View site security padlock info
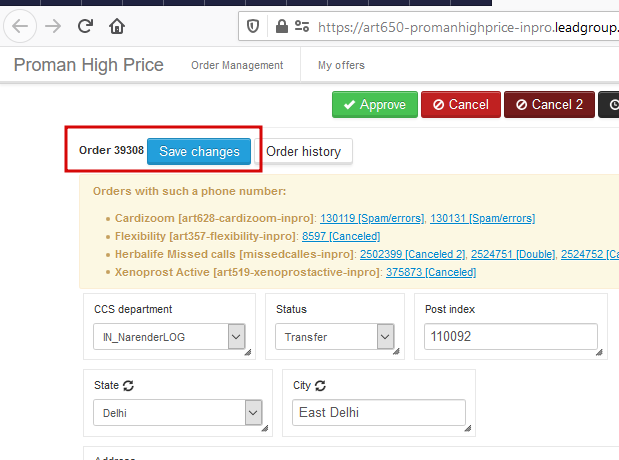The width and height of the screenshot is (619, 460). [x=282, y=27]
